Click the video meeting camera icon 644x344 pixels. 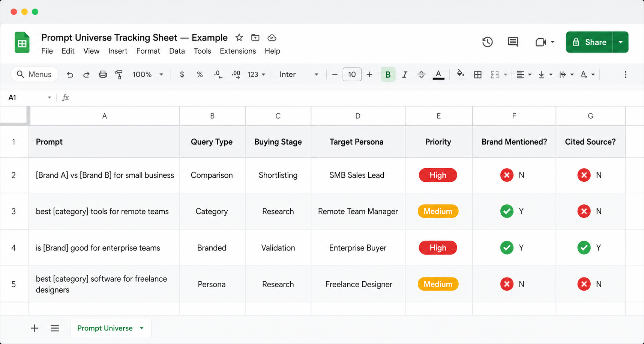pyautogui.click(x=540, y=42)
